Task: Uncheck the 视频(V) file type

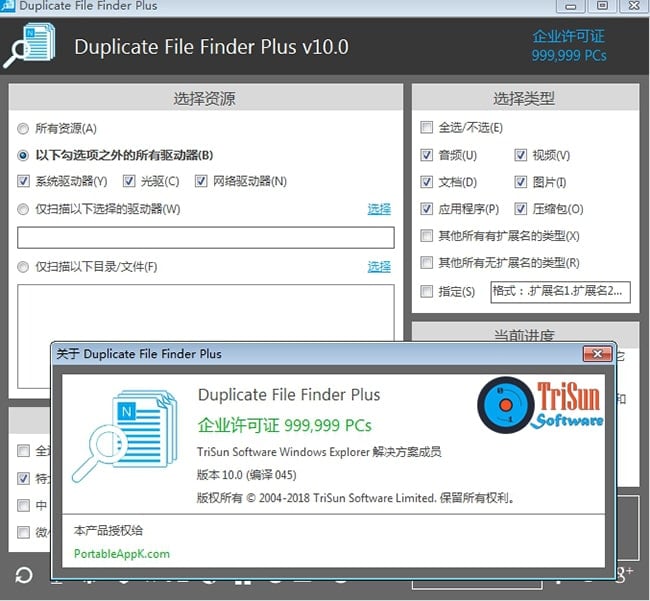Action: coord(521,155)
